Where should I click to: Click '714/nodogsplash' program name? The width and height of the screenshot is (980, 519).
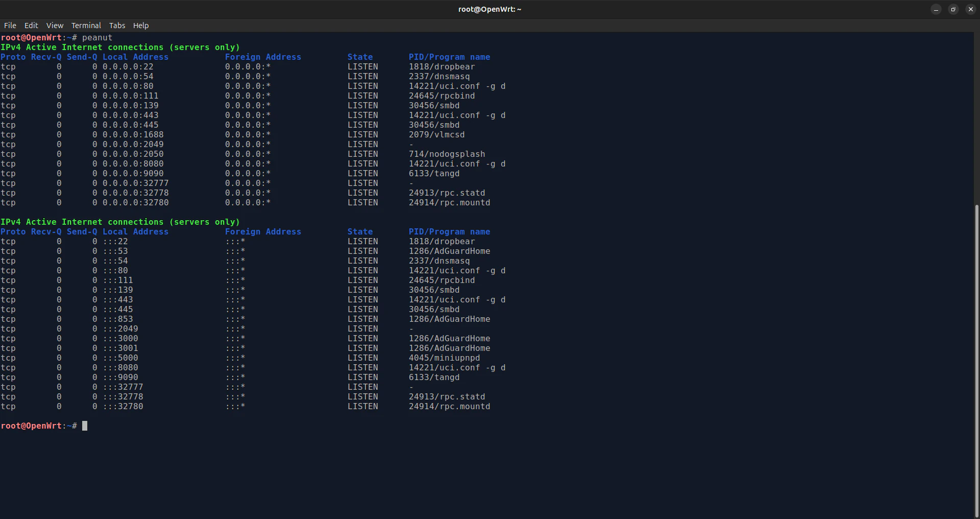[447, 154]
